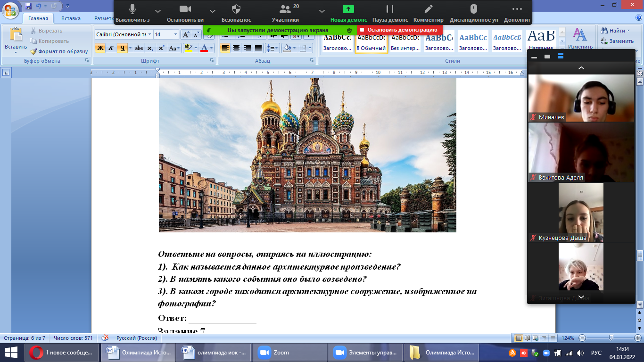The image size is (644, 362).
Task: Increase the font size with the grow button
Action: click(x=186, y=34)
